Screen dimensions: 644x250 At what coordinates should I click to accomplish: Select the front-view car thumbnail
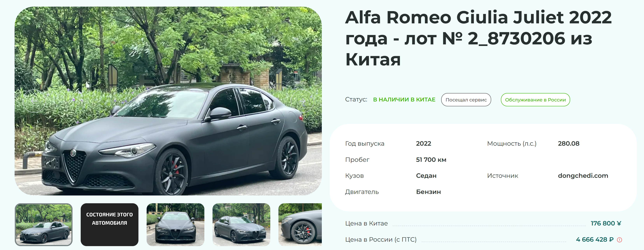(x=175, y=224)
